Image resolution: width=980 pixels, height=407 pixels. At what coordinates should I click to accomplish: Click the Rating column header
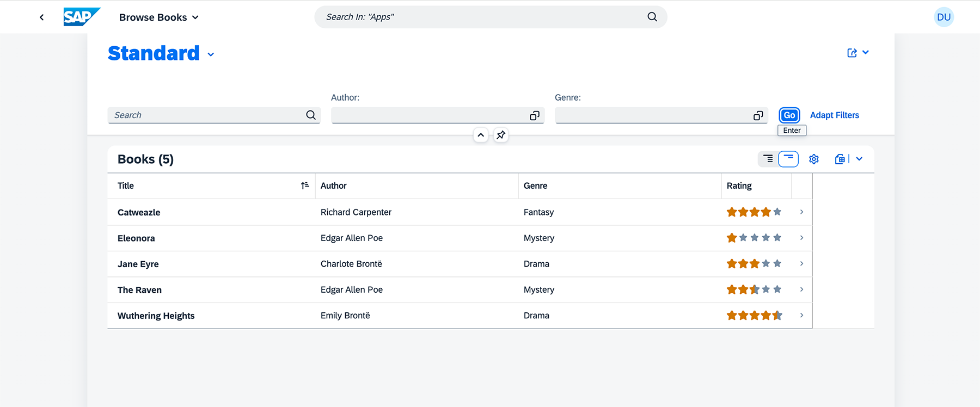[756, 186]
